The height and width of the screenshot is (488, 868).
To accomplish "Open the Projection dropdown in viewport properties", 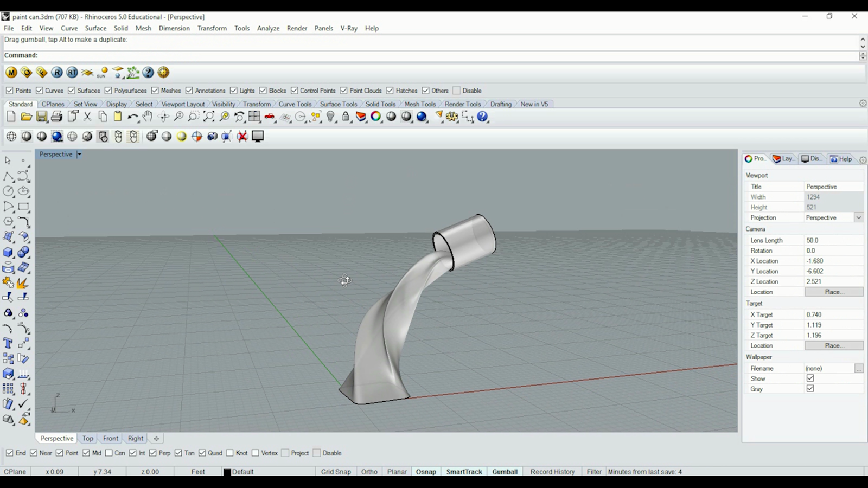I will coord(859,217).
